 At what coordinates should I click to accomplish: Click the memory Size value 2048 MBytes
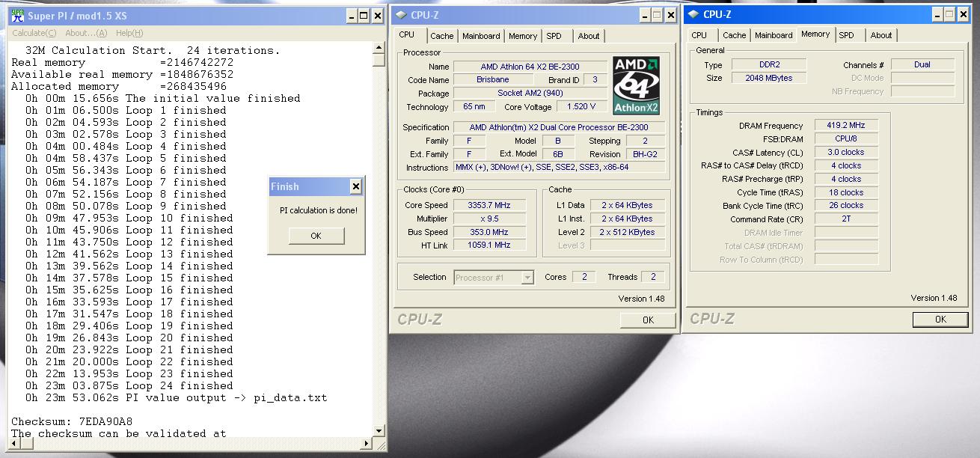(x=768, y=78)
